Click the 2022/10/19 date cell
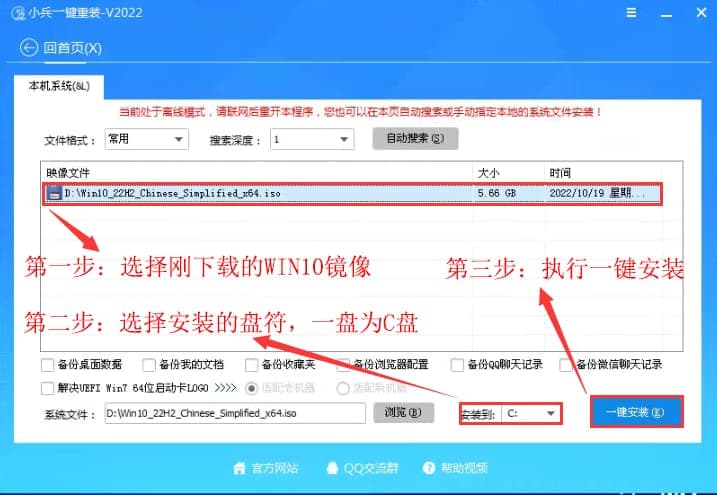Viewport: 717px width, 495px height. pos(597,193)
